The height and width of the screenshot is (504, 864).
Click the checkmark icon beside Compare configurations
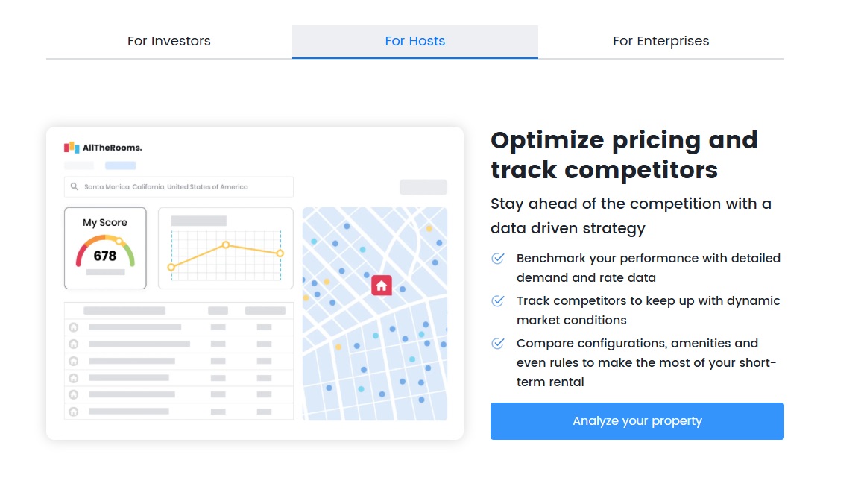(497, 343)
